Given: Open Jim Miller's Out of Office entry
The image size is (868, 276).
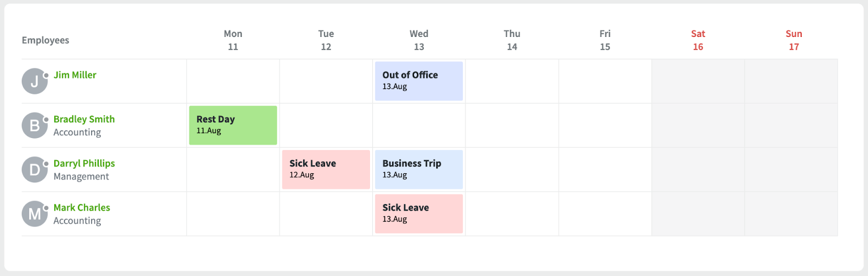Looking at the screenshot, I should point(419,81).
